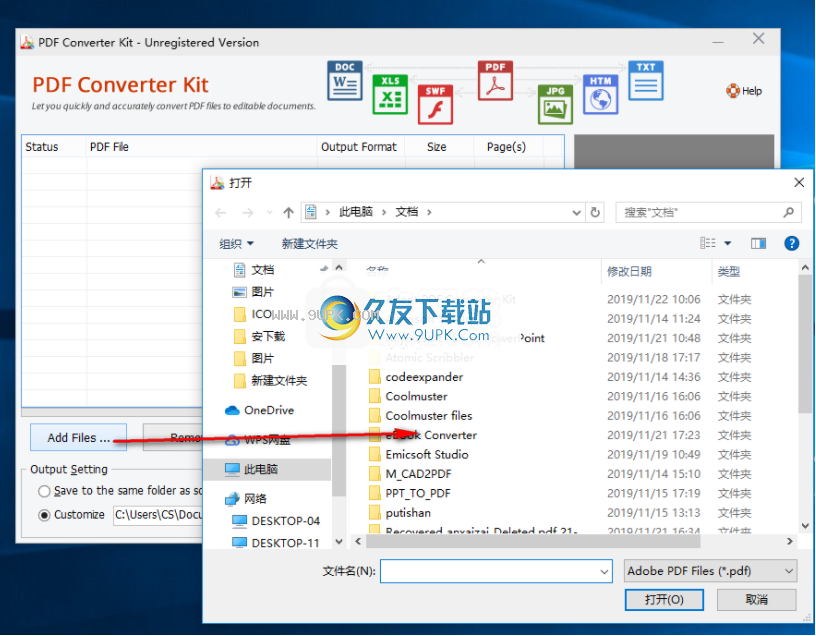Click the Customize output path field
This screenshot has height=636, width=816.
[x=158, y=515]
